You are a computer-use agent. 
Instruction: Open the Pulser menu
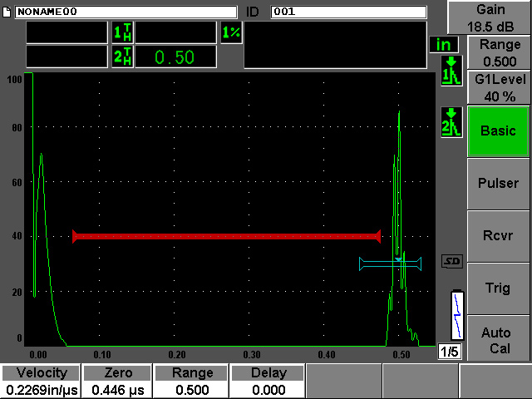click(498, 183)
